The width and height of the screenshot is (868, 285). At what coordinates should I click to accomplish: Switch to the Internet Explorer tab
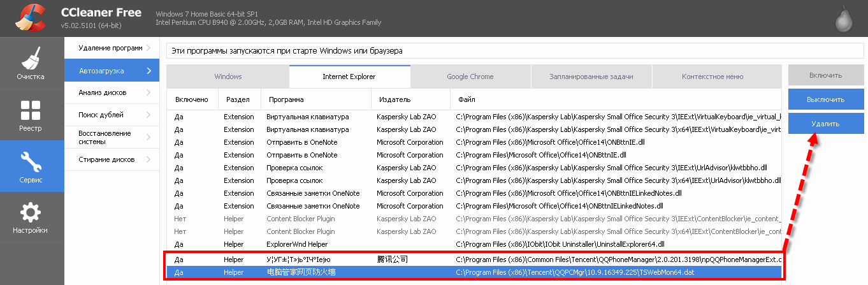(x=349, y=77)
